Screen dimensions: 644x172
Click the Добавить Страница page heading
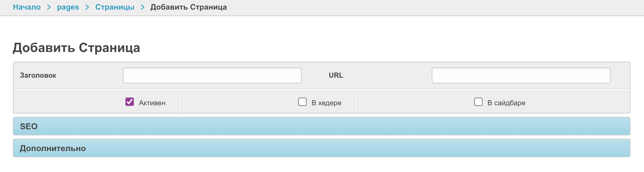pyautogui.click(x=76, y=47)
